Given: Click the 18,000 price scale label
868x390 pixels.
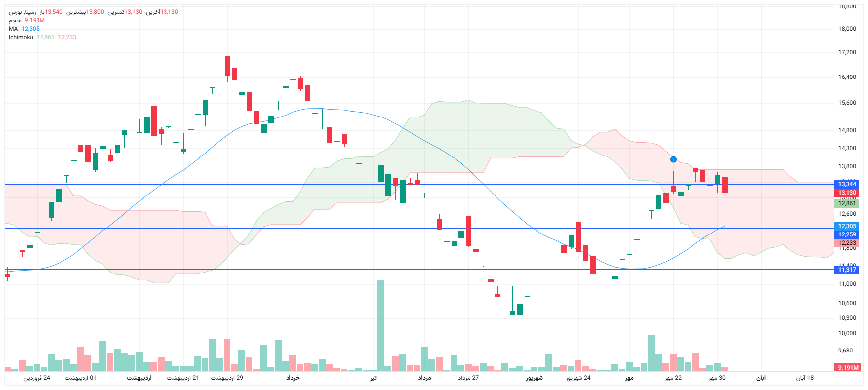Looking at the screenshot, I should click(x=847, y=29).
